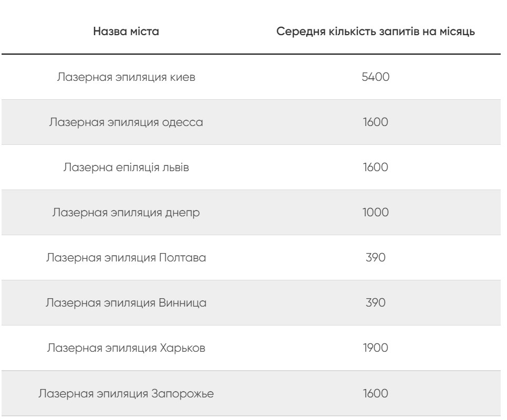Select 'Лазерна епіляція львів' cell
The image size is (507, 420).
(x=126, y=167)
